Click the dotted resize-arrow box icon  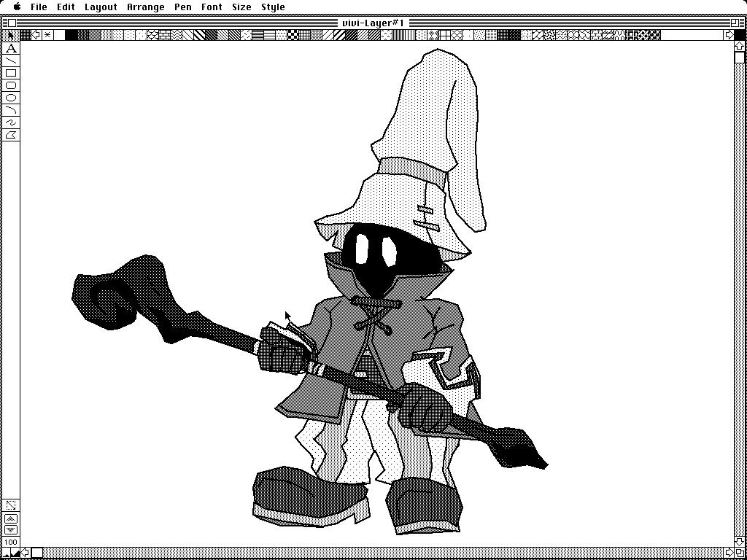click(11, 505)
